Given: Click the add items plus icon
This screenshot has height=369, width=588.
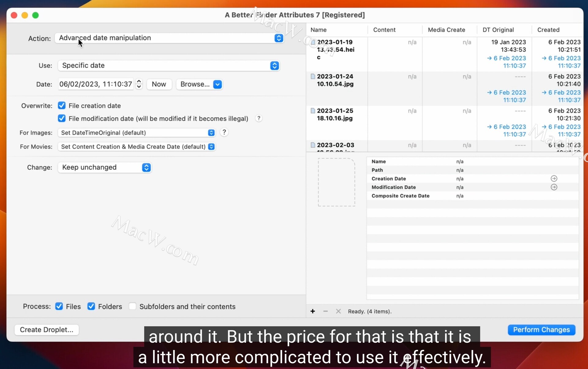Looking at the screenshot, I should [x=313, y=311].
